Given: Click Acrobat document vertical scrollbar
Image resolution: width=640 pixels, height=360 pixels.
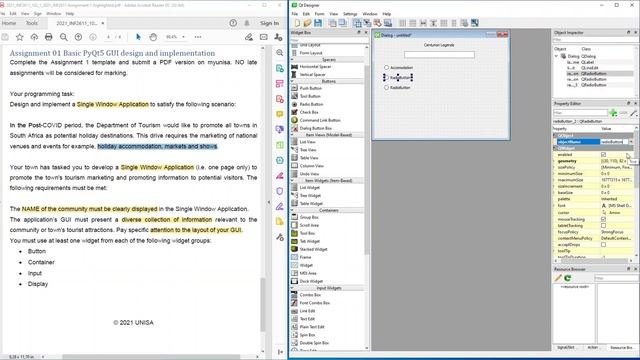Looking at the screenshot, I should [x=263, y=304].
